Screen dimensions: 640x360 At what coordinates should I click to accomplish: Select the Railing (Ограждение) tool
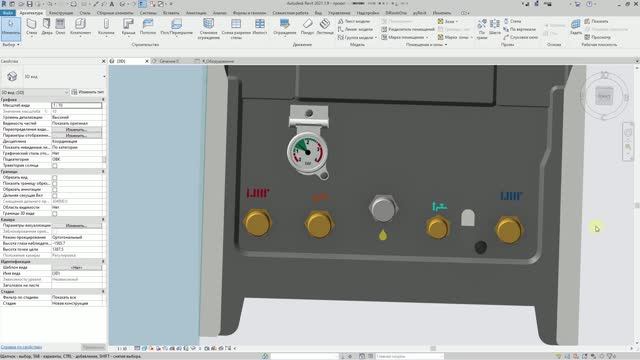point(285,27)
